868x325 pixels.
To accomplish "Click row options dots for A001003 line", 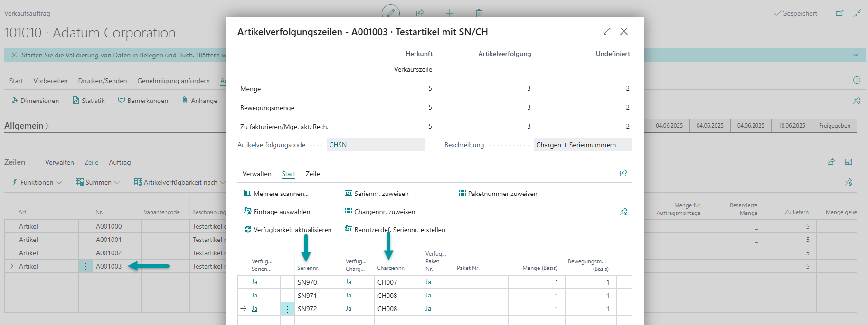I will (85, 266).
